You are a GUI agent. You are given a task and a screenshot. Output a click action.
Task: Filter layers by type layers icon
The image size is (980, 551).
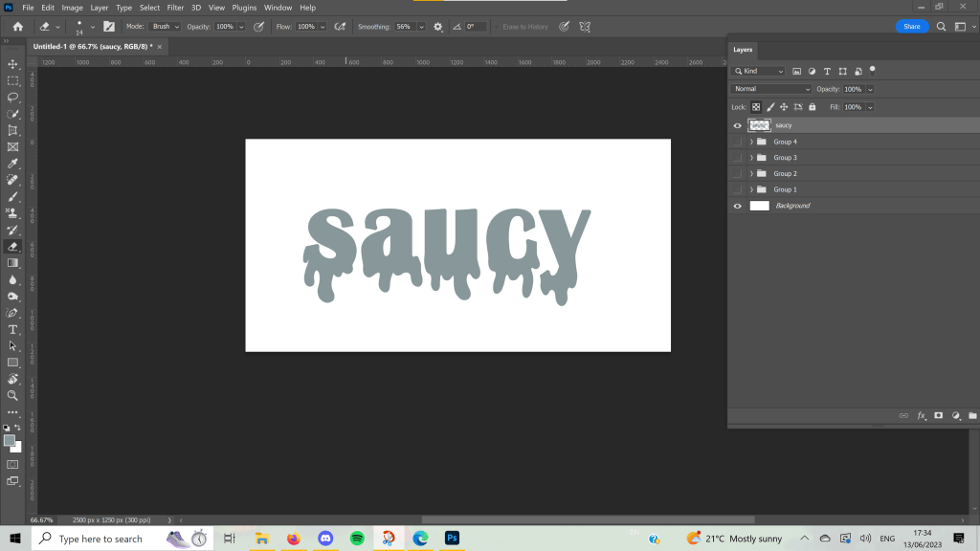pos(827,72)
